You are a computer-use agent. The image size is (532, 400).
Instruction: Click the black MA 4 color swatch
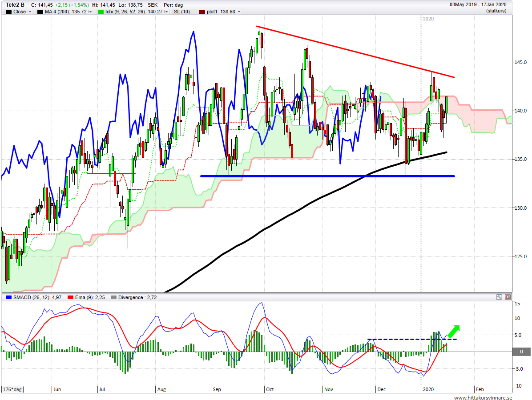40,12
